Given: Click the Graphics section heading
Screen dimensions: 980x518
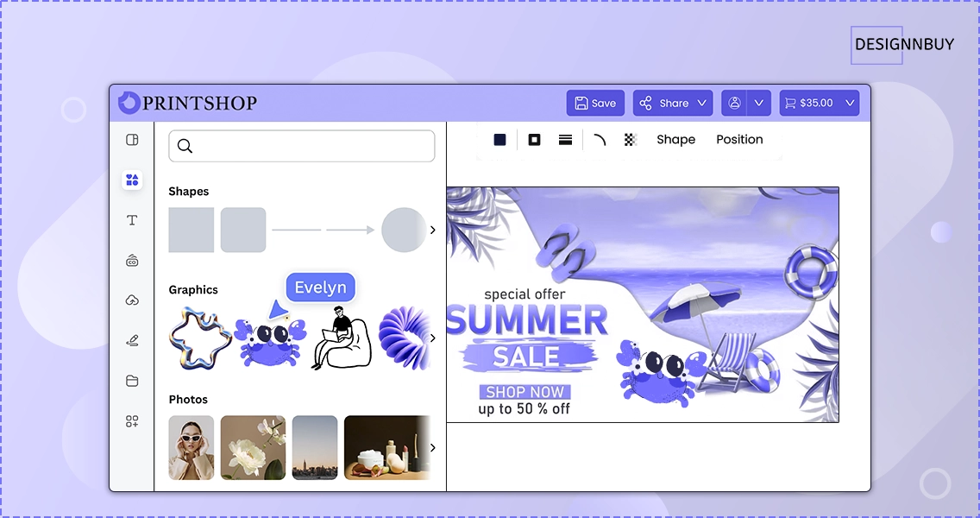Looking at the screenshot, I should 193,290.
